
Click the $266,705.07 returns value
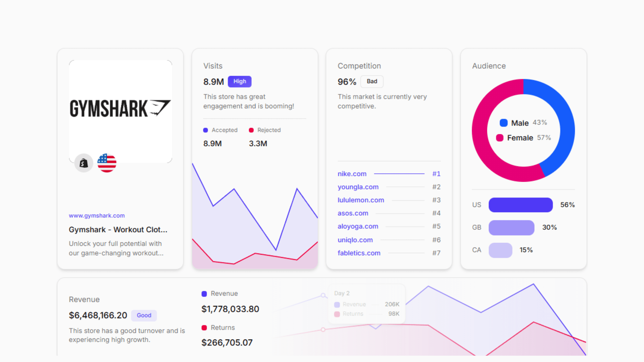(x=227, y=343)
